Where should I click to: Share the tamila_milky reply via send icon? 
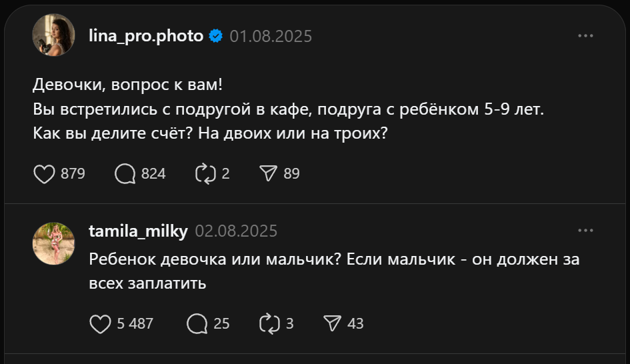pos(332,324)
